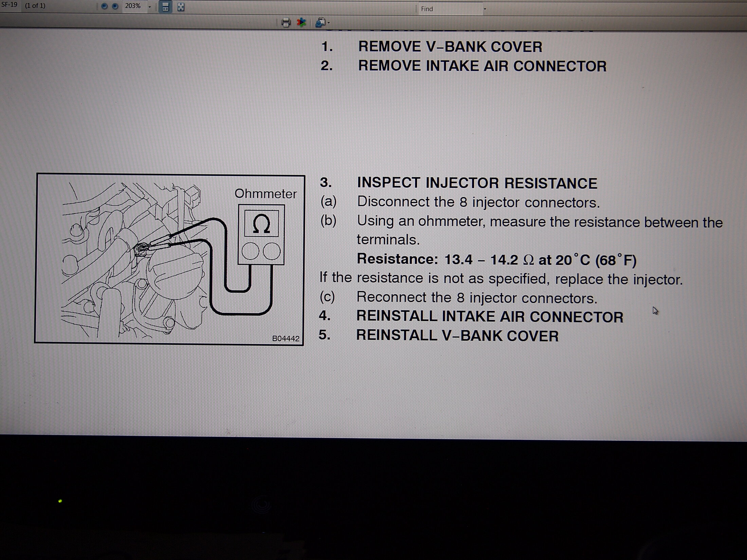Click into the Find search field
This screenshot has width=747, height=560.
[448, 9]
